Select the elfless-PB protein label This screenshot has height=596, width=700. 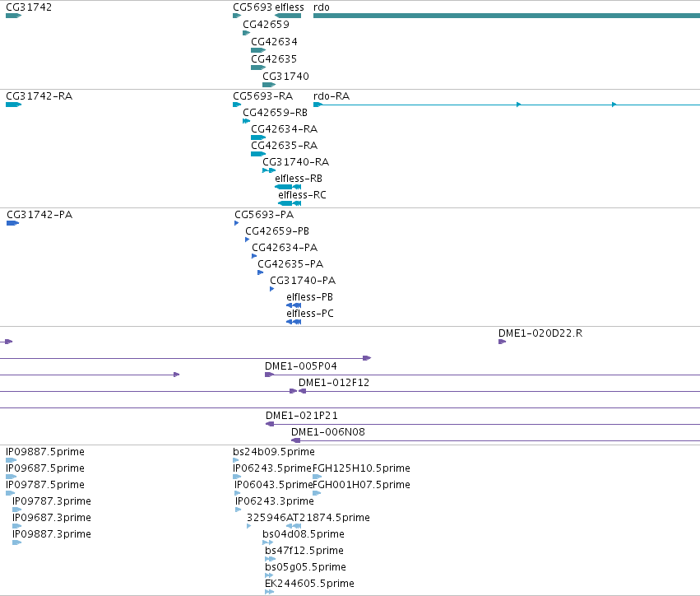tap(310, 297)
